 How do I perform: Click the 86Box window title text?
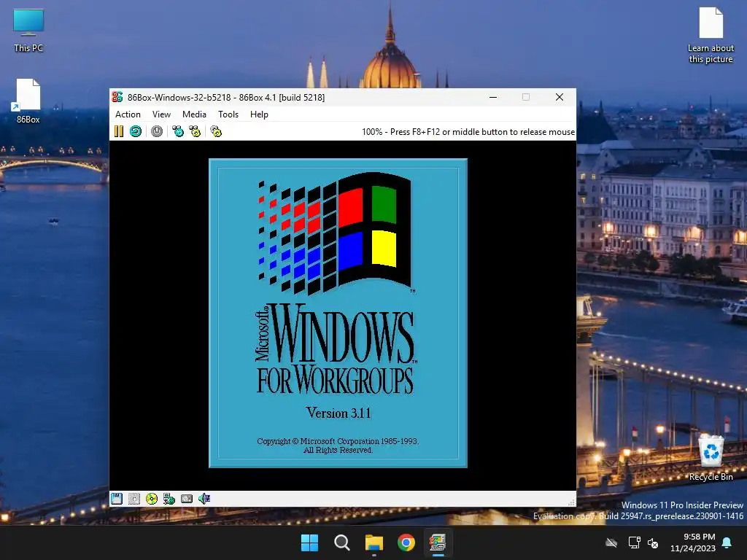click(x=226, y=98)
